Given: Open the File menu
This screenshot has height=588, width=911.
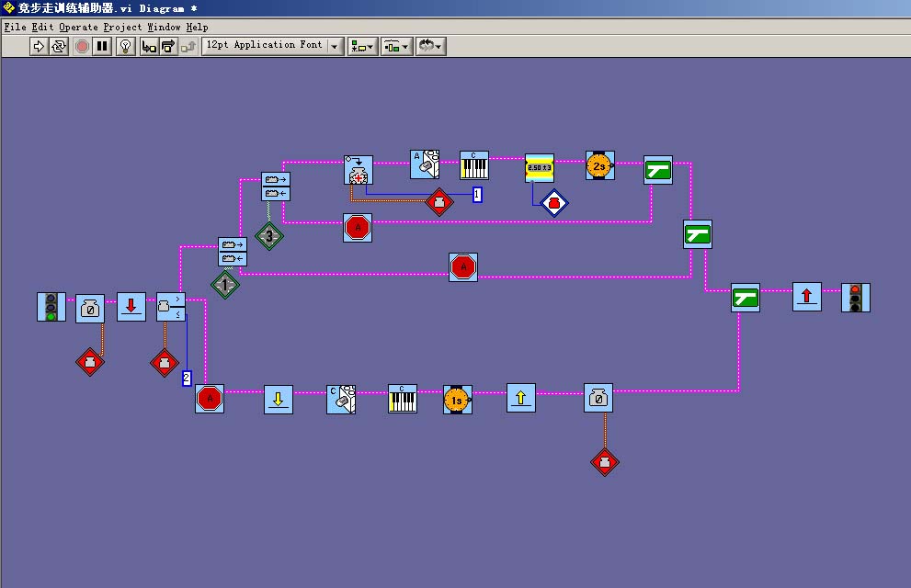Looking at the screenshot, I should point(16,27).
